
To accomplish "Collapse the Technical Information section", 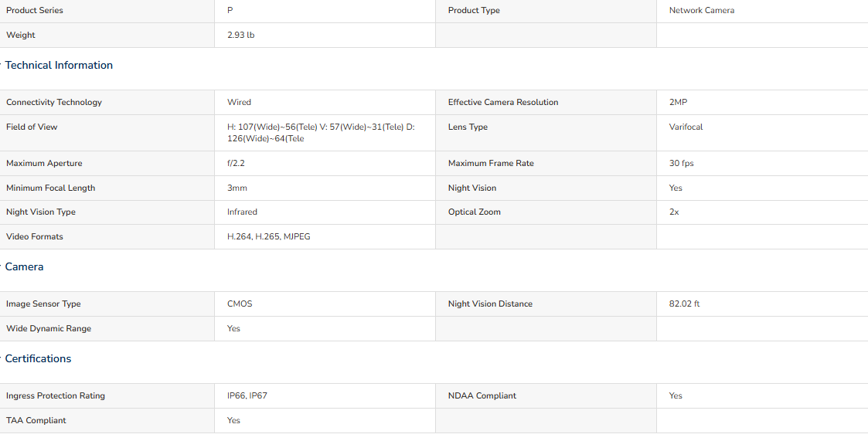I will pos(58,66).
